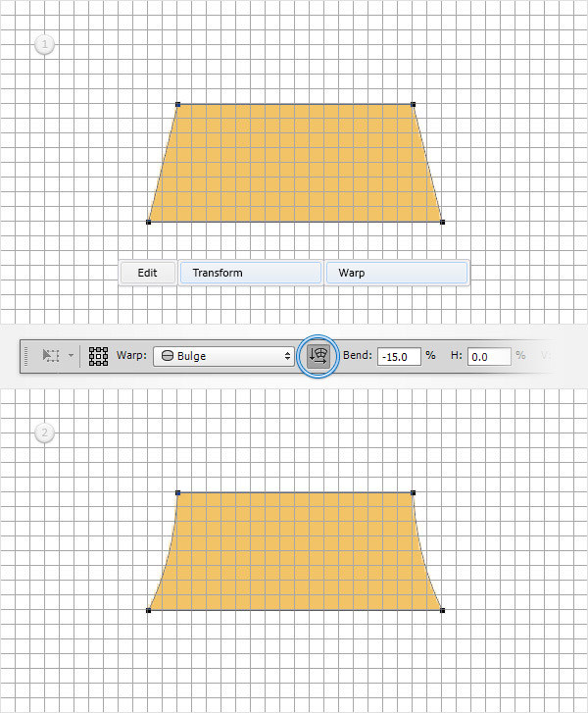Click the step 1 number badge
588x713 pixels.
pos(44,44)
